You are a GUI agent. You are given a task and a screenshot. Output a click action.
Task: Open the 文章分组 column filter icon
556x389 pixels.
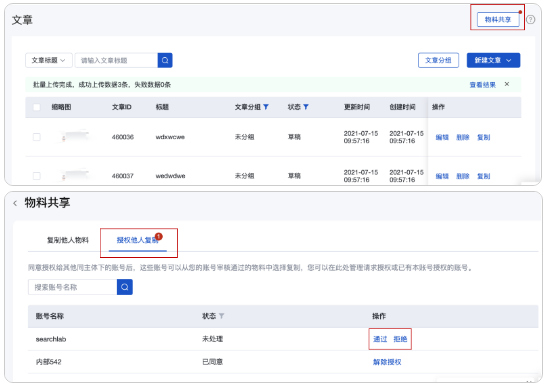[266, 107]
